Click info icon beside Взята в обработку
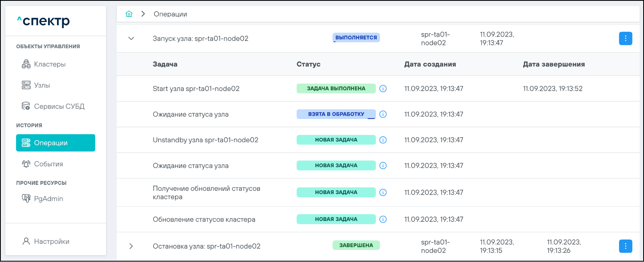 [383, 114]
